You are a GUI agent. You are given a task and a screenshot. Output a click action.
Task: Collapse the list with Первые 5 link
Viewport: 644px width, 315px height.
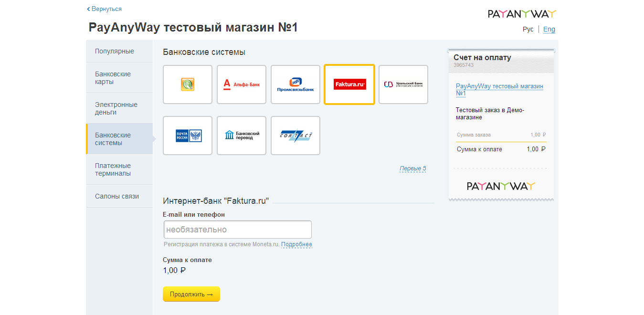coord(413,168)
